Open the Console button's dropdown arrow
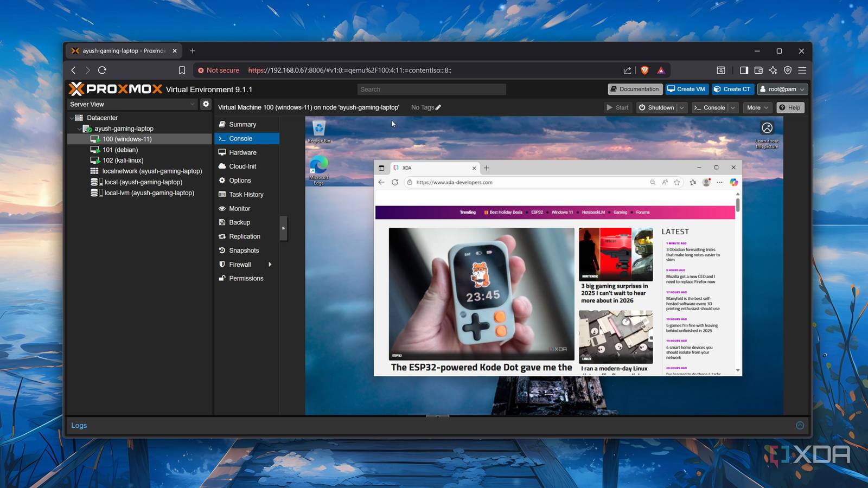This screenshot has height=488, width=868. (733, 107)
